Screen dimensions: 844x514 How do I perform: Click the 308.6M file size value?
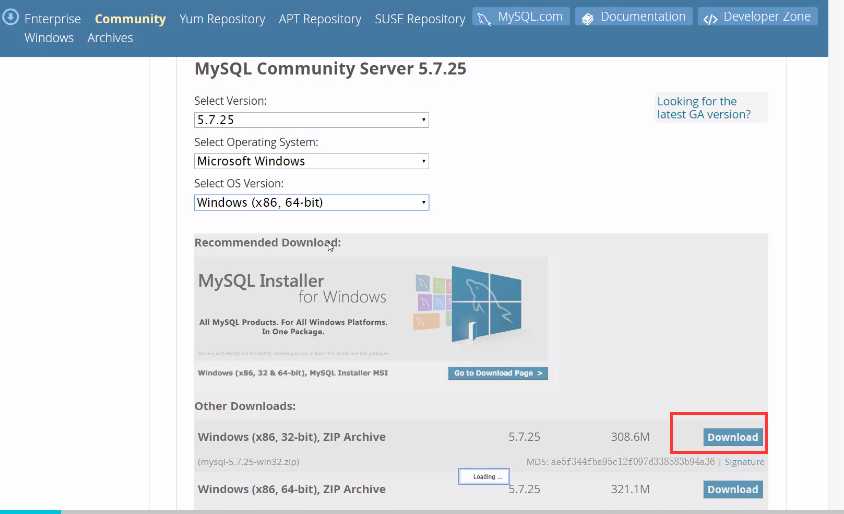click(630, 437)
